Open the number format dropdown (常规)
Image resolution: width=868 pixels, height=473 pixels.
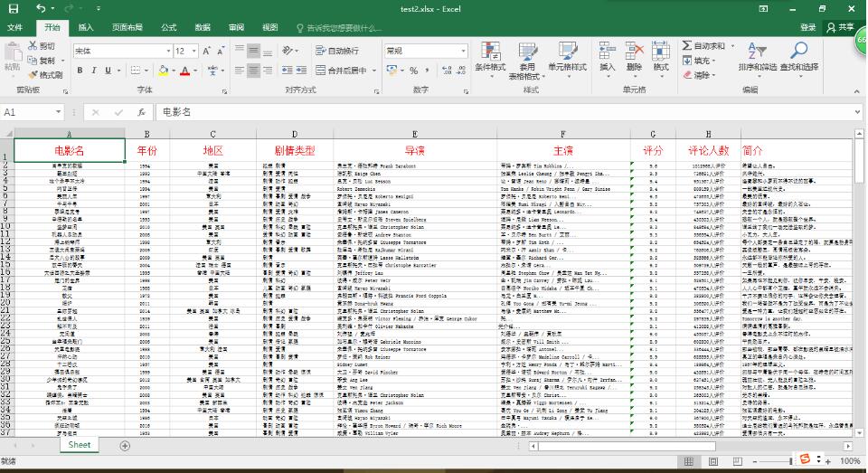(x=463, y=51)
